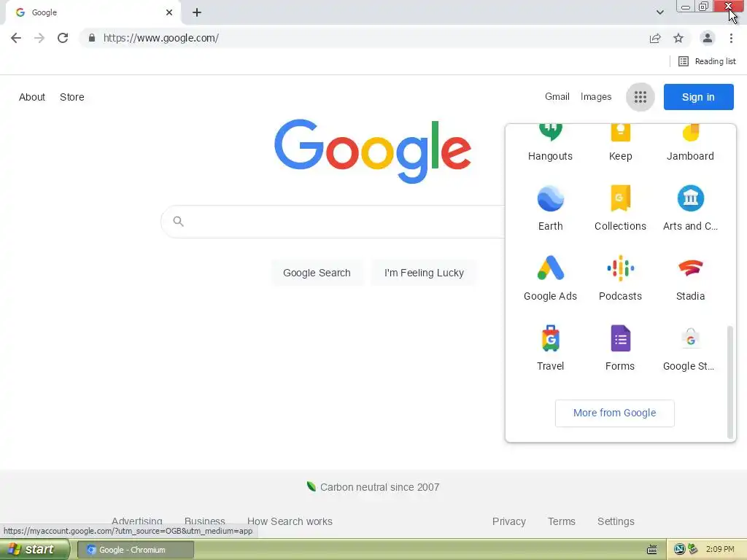This screenshot has width=747, height=560.
Task: Reload the current page
Action: point(63,38)
